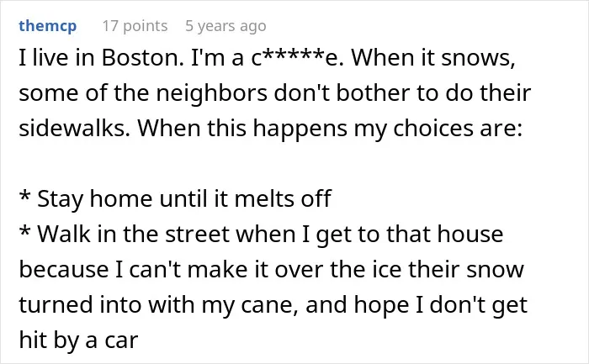Click the asterisk before Stay home
This screenshot has width=589, height=364.
(24, 195)
